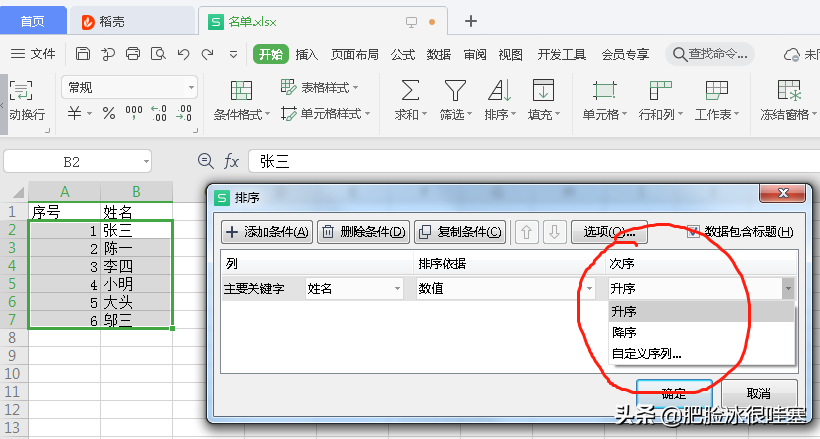Open Print Preview icon
820x439 pixels.
158,54
